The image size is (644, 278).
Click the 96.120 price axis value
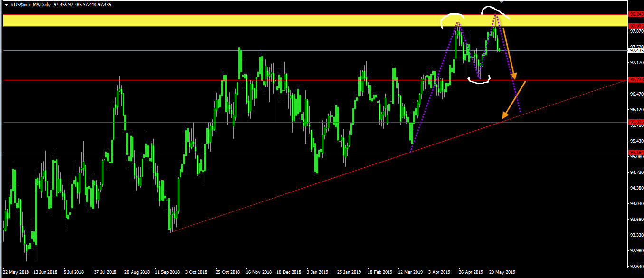(636, 109)
